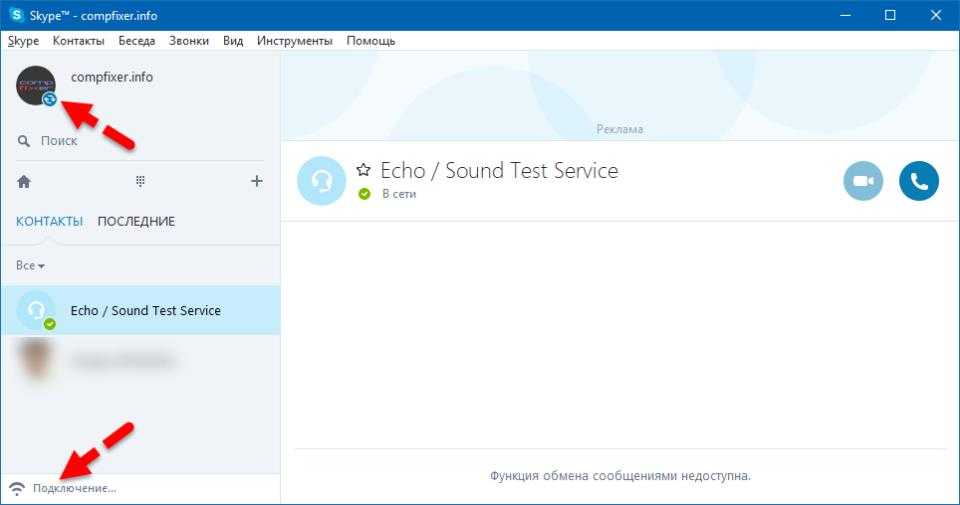Open the Звонки menu
This screenshot has width=960, height=505.
tap(189, 41)
